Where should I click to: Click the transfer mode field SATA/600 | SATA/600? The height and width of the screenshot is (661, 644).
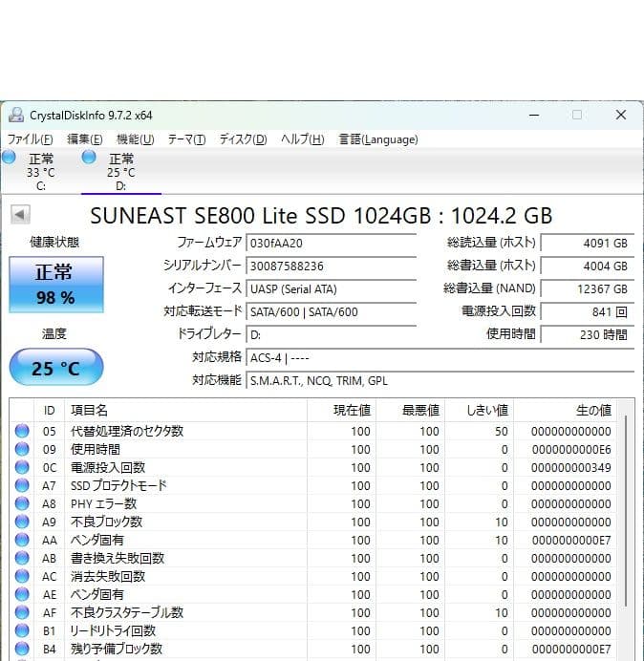point(331,312)
